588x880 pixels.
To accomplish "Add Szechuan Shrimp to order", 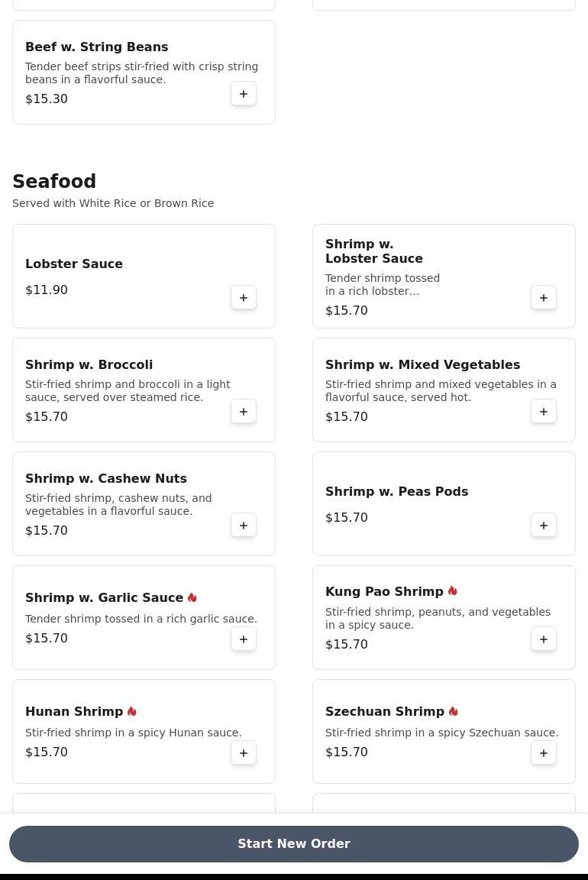I will (544, 753).
